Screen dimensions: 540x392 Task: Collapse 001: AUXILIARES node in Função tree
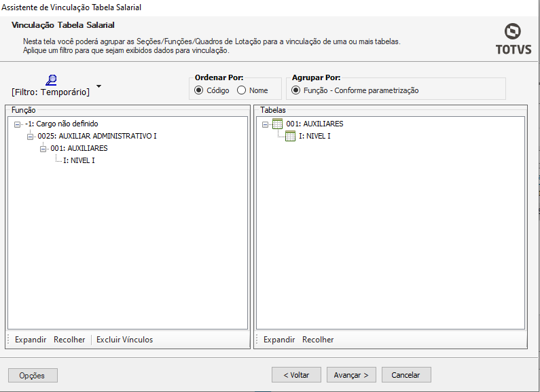[43, 149]
